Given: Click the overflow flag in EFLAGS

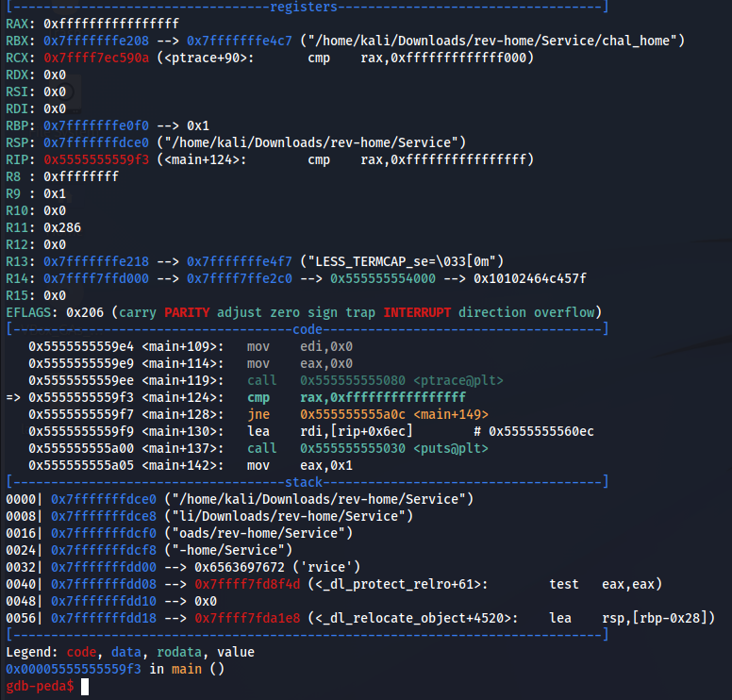Looking at the screenshot, I should [564, 312].
